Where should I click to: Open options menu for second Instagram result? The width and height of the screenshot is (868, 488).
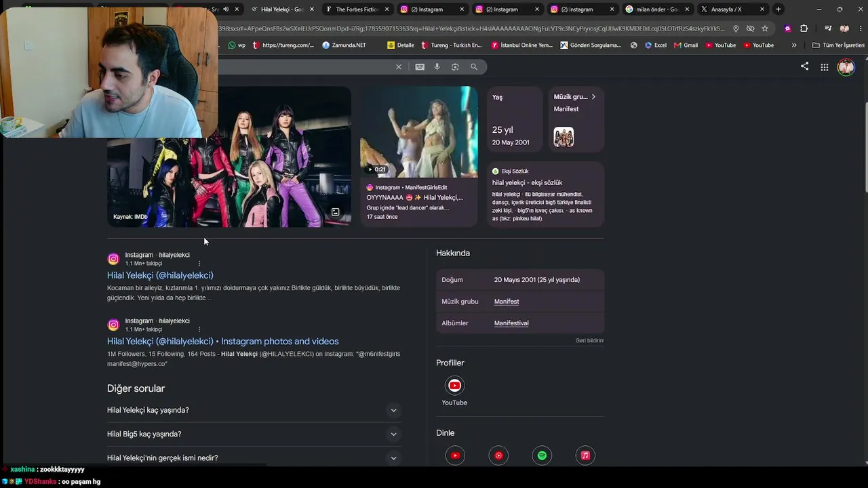[x=199, y=329]
